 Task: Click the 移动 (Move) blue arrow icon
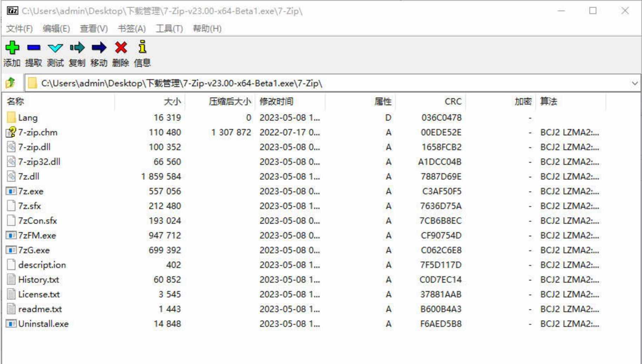tap(99, 47)
